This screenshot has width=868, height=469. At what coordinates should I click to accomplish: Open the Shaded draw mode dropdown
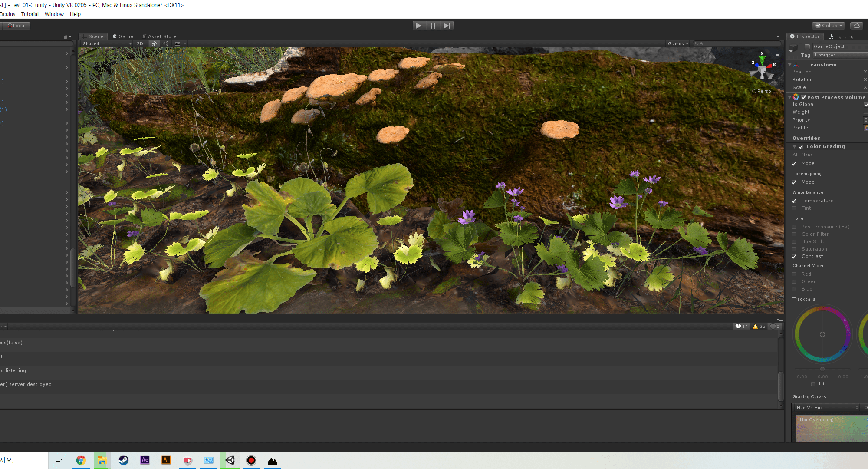pyautogui.click(x=107, y=43)
